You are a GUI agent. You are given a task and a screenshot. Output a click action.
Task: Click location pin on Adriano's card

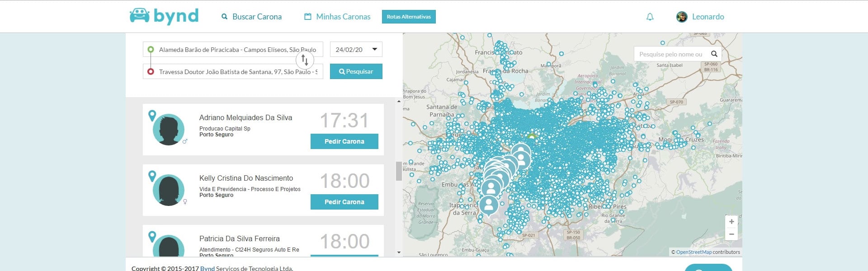(152, 116)
